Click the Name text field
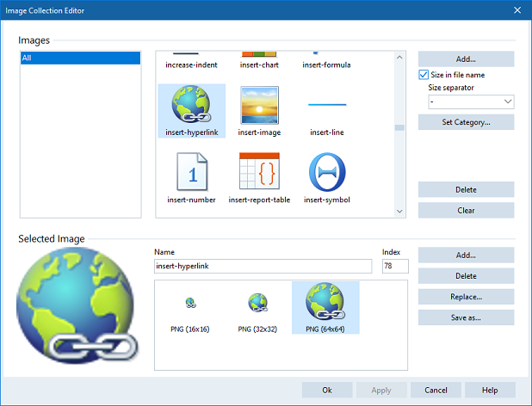The height and width of the screenshot is (406, 532). 263,267
